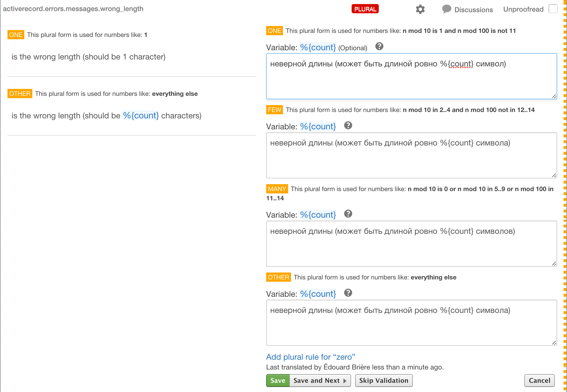Viewport: 567px width, 392px height.
Task: Insert %{count} variable in ONE form
Action: pos(318,47)
